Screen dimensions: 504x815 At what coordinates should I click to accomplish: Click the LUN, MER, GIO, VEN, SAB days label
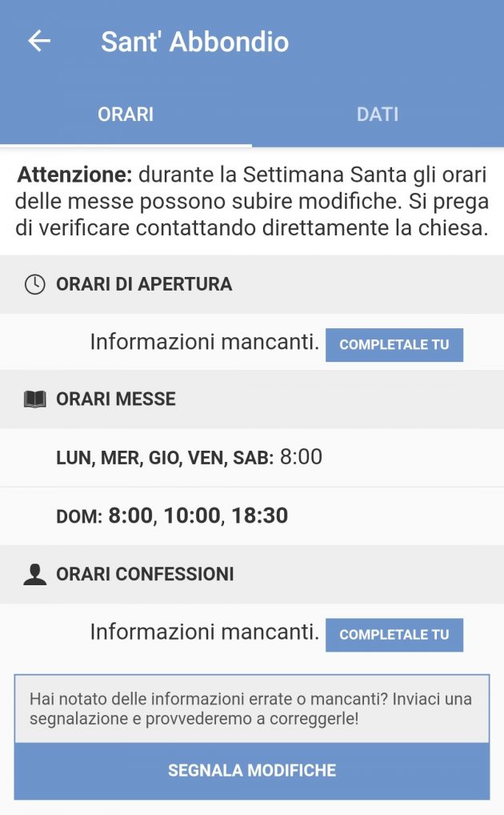[165, 458]
